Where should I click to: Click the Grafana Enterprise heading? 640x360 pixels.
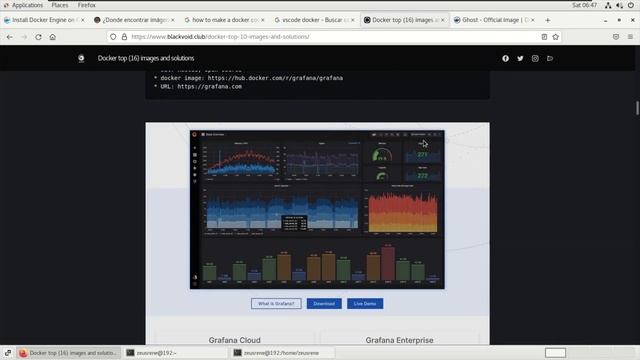(399, 340)
